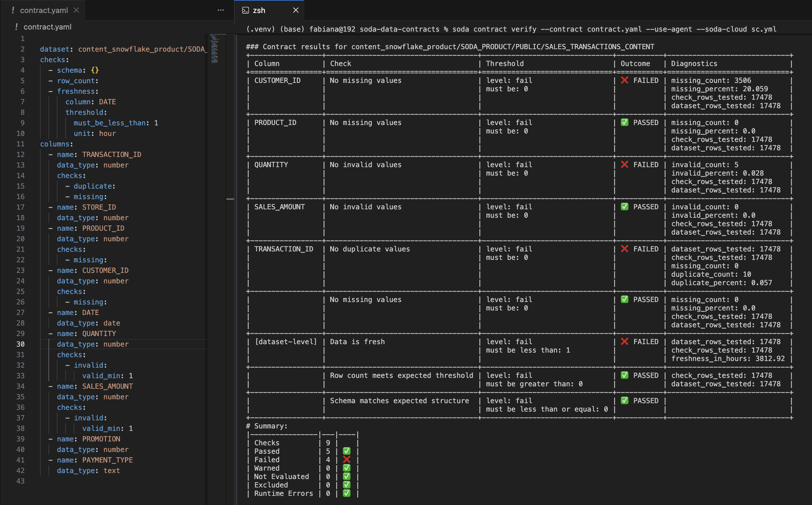Click the YAML exclamation icon in the contract.yaml tab
Screen dimensions: 812x505
(x=13, y=10)
